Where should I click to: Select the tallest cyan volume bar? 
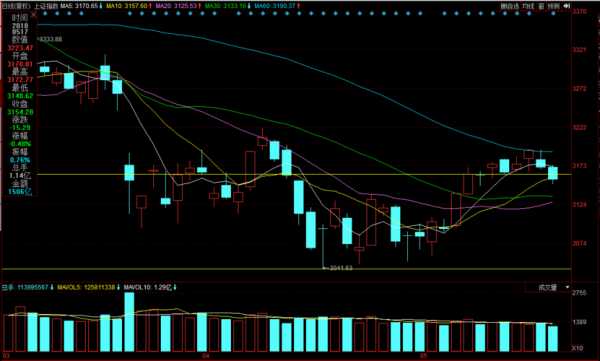click(x=129, y=322)
